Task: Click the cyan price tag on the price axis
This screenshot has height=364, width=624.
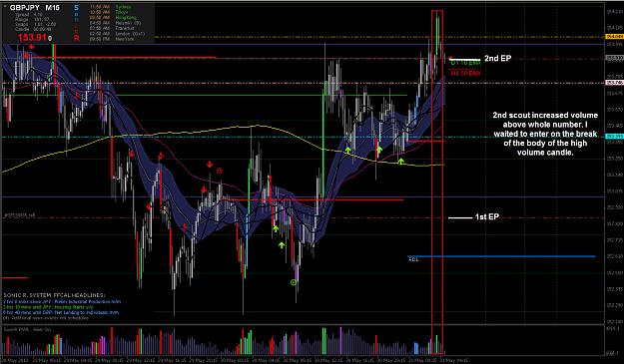Action: [614, 137]
